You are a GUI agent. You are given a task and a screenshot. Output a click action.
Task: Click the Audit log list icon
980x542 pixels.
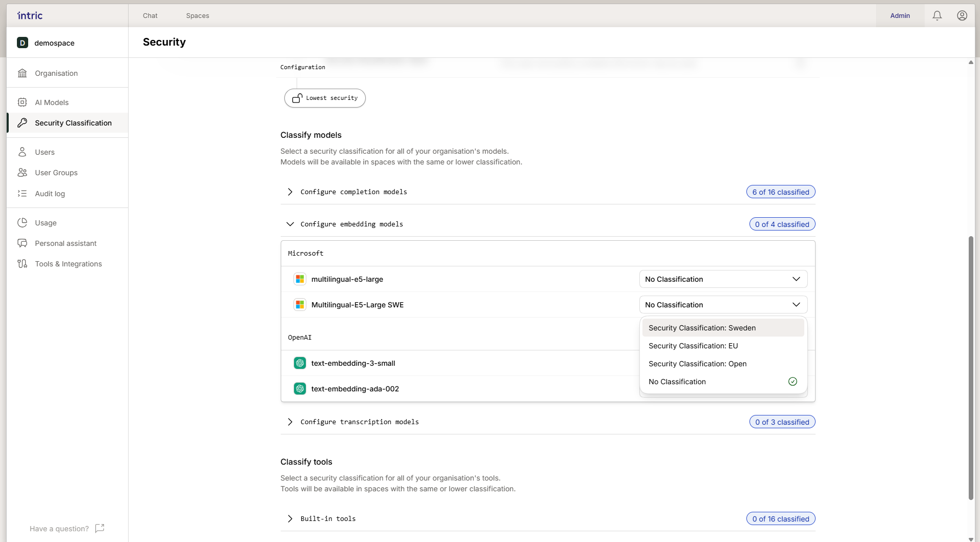23,194
